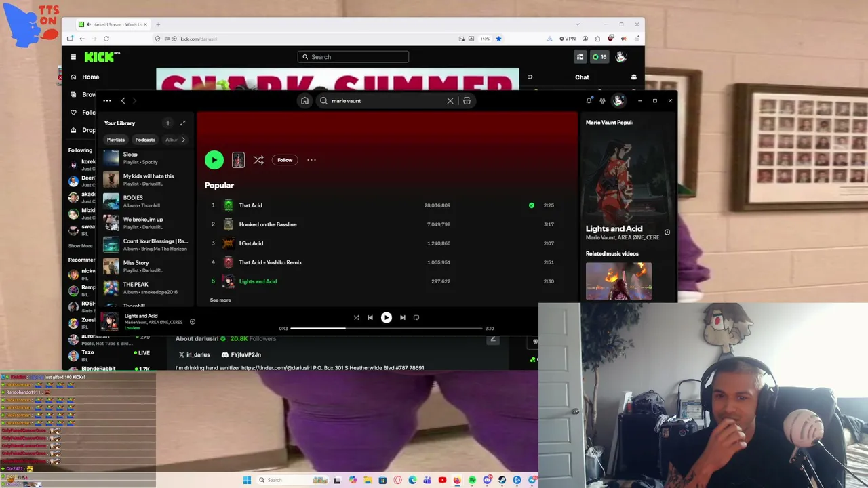Expand See more popular tracks

(220, 300)
